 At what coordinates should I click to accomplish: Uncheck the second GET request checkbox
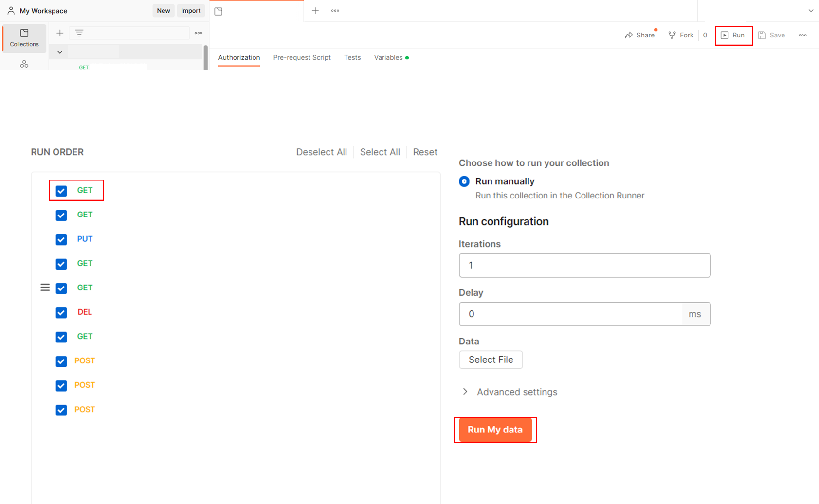[61, 215]
